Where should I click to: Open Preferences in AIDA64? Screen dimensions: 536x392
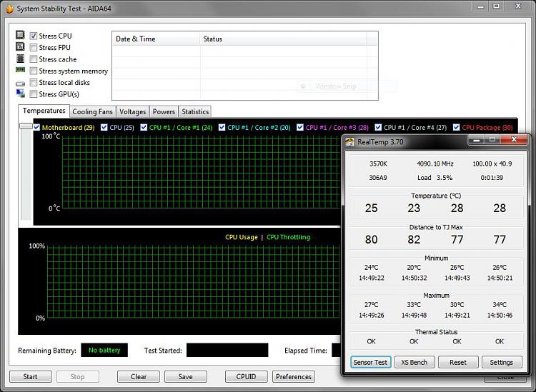(x=294, y=376)
